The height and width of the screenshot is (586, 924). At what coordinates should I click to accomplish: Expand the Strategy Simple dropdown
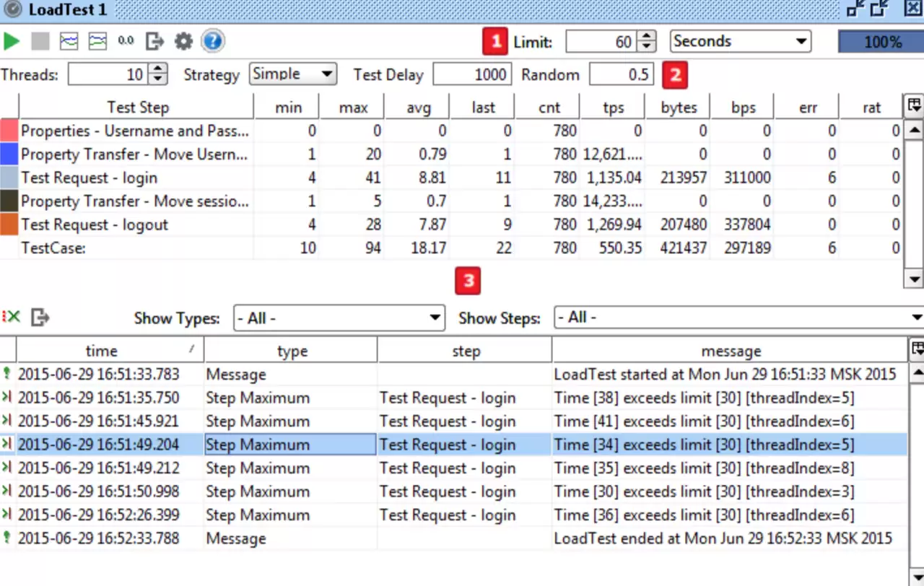(x=293, y=74)
